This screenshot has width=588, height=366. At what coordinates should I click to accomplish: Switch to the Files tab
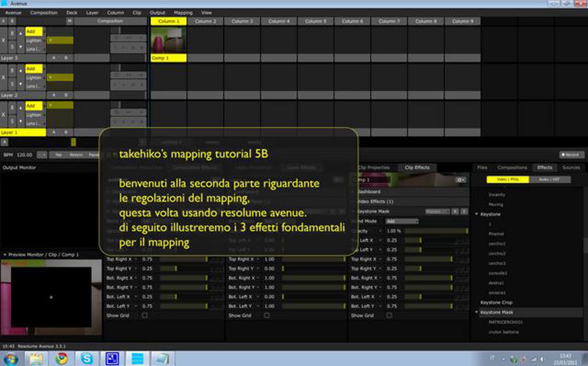[x=482, y=167]
